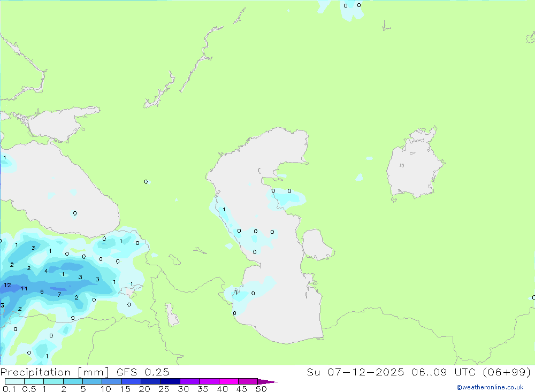This screenshot has width=535, height=392.
Task: Click the '6' precipitation value on map
Action: tap(42, 291)
